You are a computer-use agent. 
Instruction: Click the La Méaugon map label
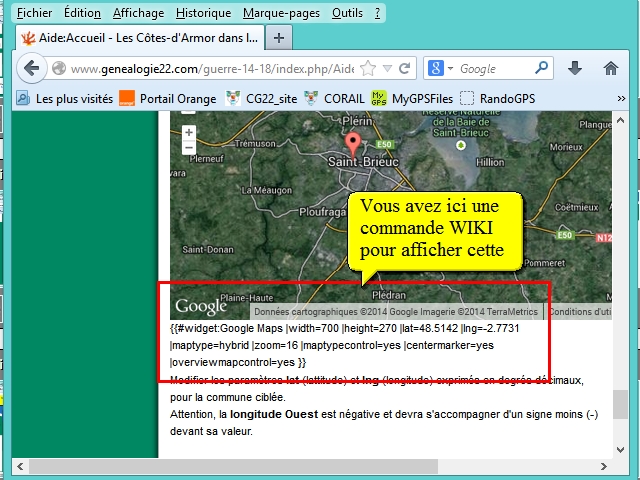[267, 190]
